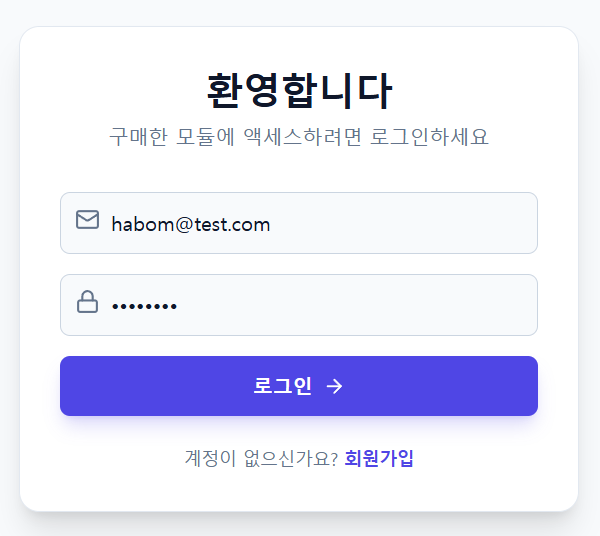Screen dimensions: 600x536
Task: Click the 로그인 label text on the button
Action: [283, 386]
